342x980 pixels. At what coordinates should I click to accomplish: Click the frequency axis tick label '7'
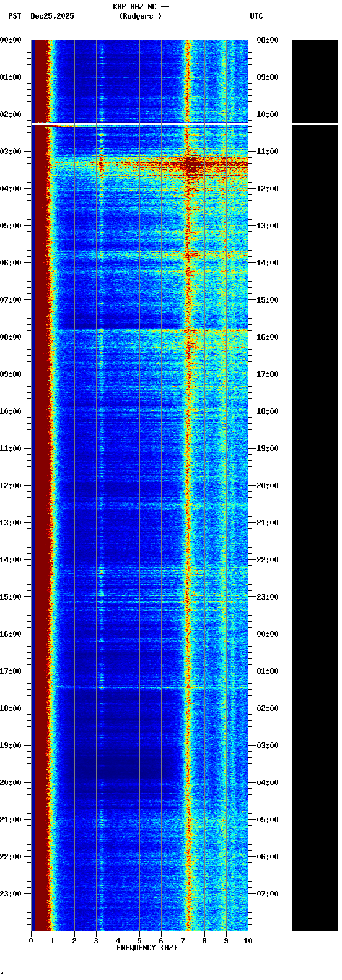[183, 941]
